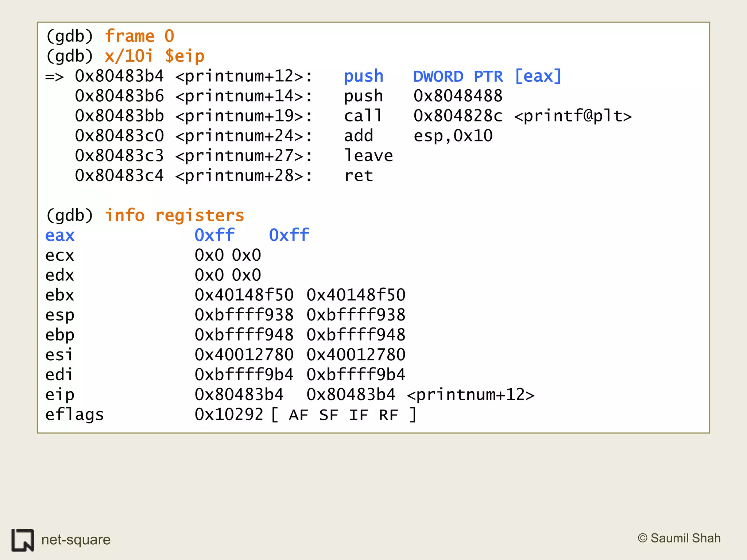
Task: Click address 0x80483c4
Action: pyautogui.click(x=119, y=175)
